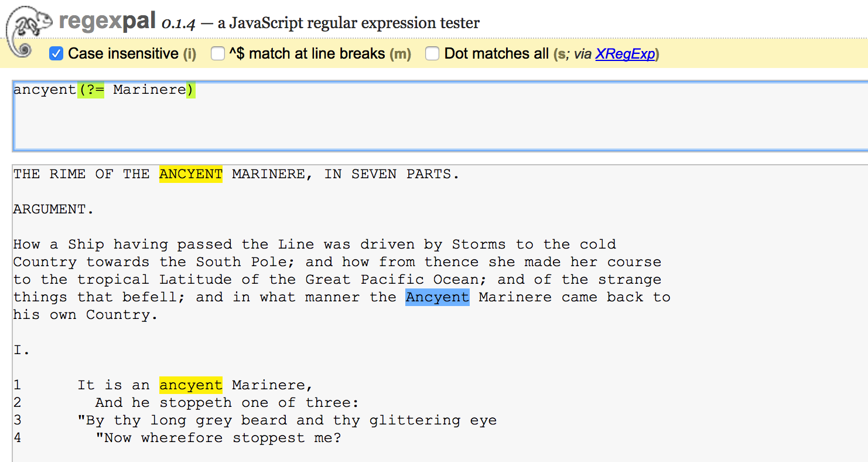
Task: Click the version number 0.1.4
Action: point(178,24)
